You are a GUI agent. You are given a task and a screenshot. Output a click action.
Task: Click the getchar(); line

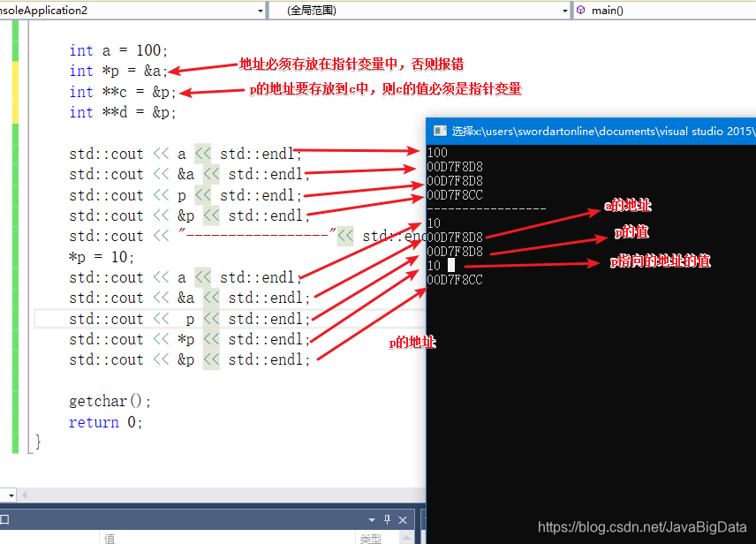tap(110, 401)
